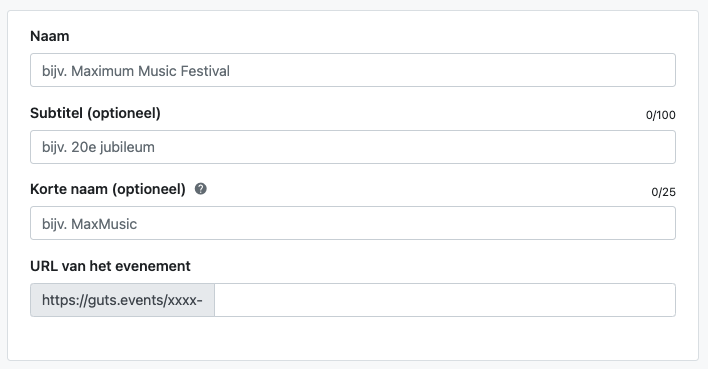Click the 0/25 character counter

click(x=663, y=192)
